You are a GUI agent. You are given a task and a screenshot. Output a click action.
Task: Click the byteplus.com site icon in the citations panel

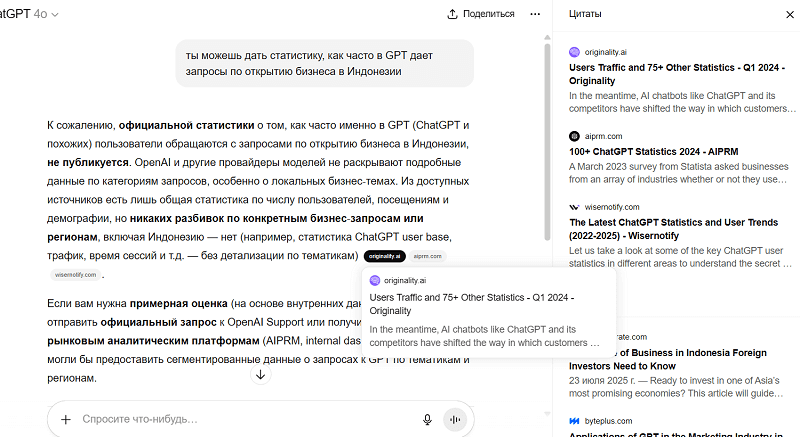pos(574,421)
